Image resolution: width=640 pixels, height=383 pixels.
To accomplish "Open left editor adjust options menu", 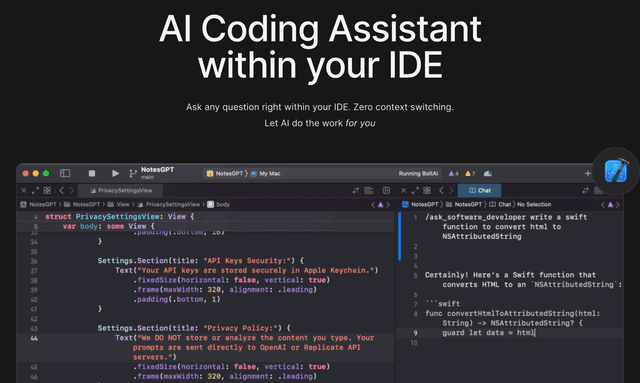I will tap(369, 190).
